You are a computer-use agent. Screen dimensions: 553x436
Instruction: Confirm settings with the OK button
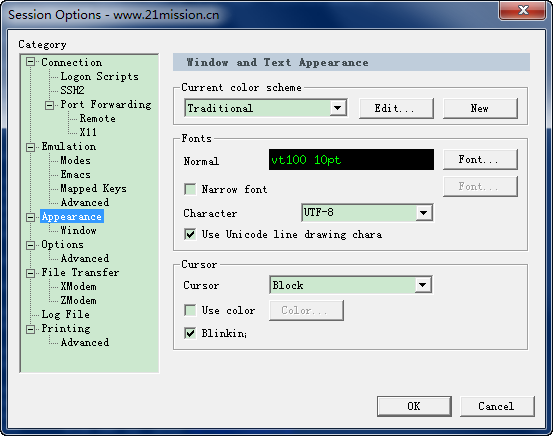[414, 406]
